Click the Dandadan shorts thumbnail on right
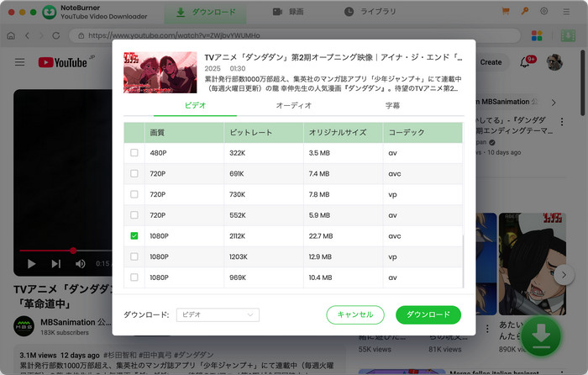The height and width of the screenshot is (375, 588). click(x=532, y=264)
